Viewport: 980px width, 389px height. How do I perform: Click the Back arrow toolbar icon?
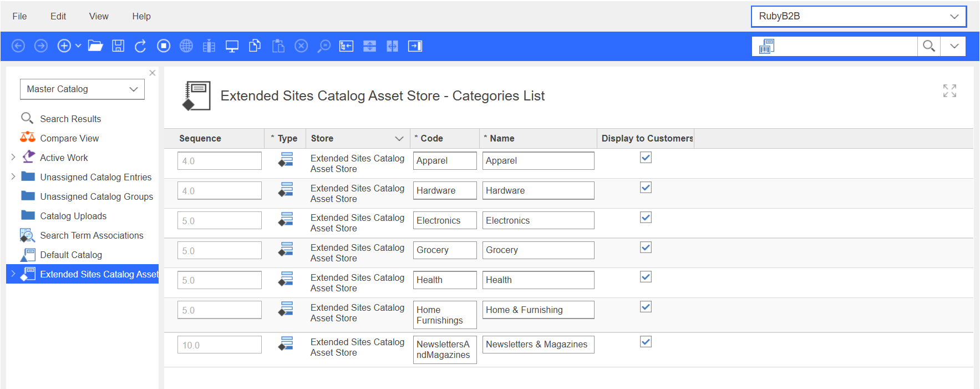18,46
